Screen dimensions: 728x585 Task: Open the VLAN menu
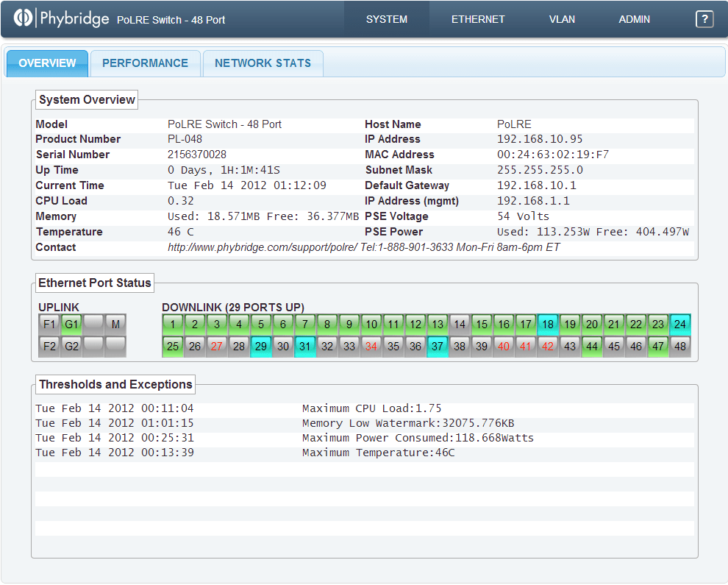562,20
